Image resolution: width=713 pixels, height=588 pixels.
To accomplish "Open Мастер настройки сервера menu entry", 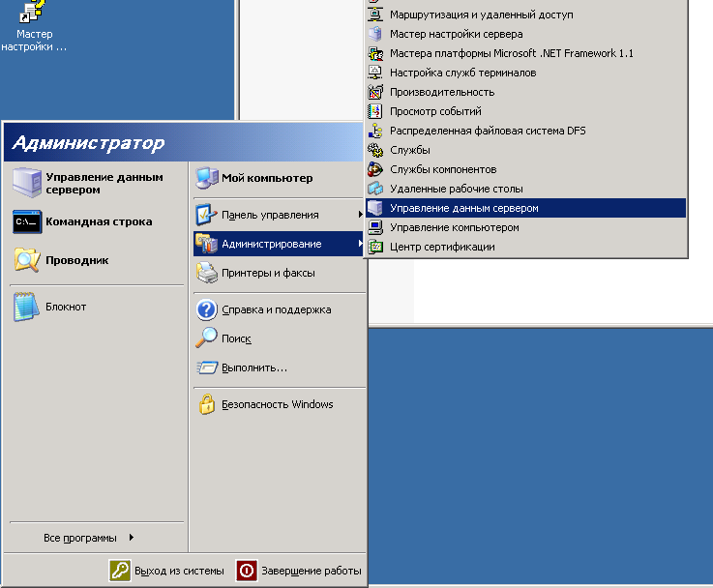I will pos(526,34).
